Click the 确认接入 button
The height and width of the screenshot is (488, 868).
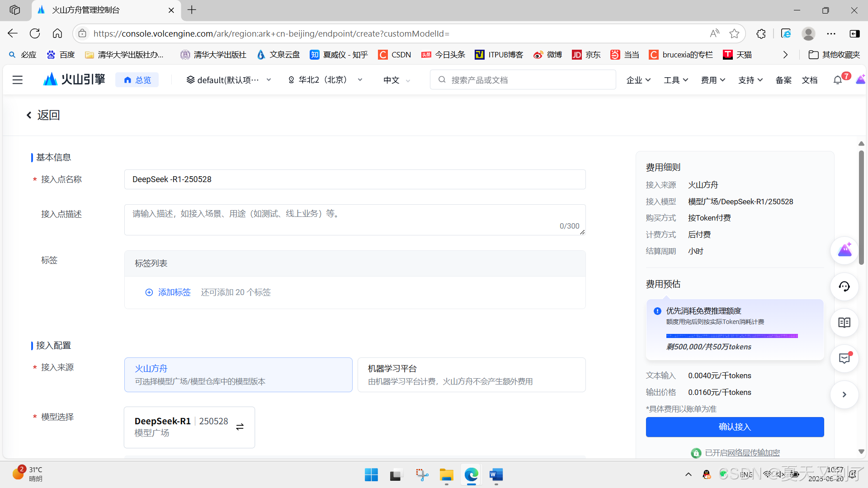coord(735,427)
